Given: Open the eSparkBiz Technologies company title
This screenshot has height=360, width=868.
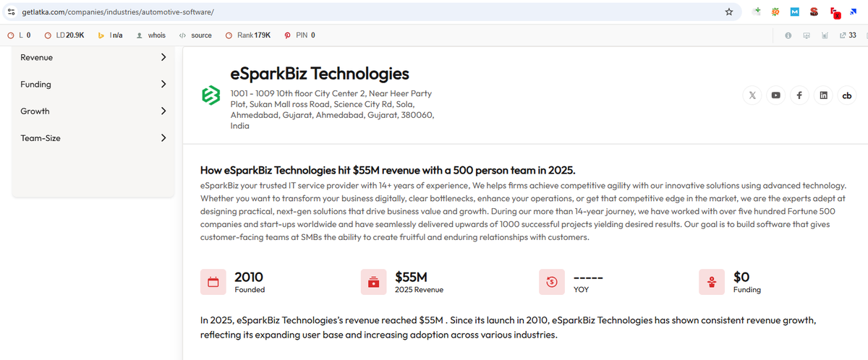Looking at the screenshot, I should click(x=320, y=74).
